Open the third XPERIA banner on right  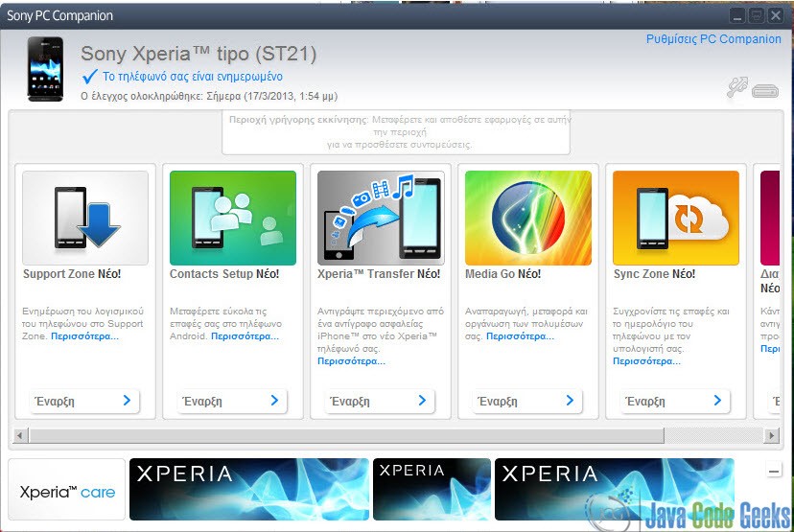615,490
